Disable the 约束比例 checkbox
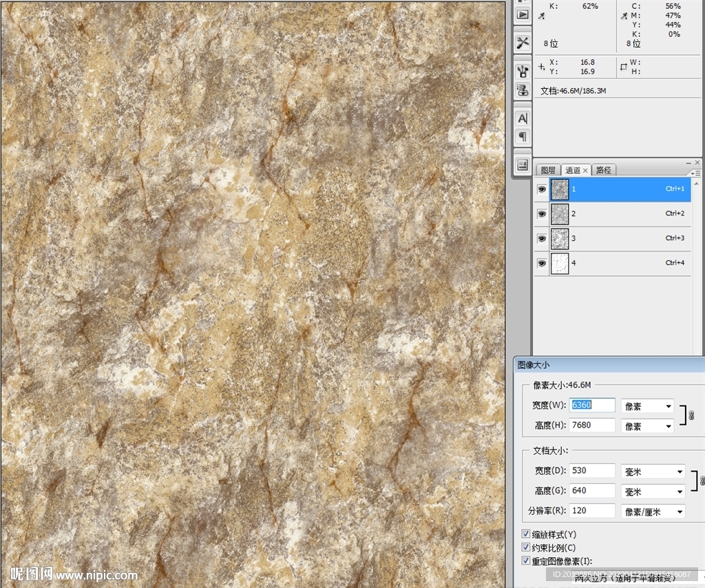Screen dimensions: 705x588 pos(526,547)
